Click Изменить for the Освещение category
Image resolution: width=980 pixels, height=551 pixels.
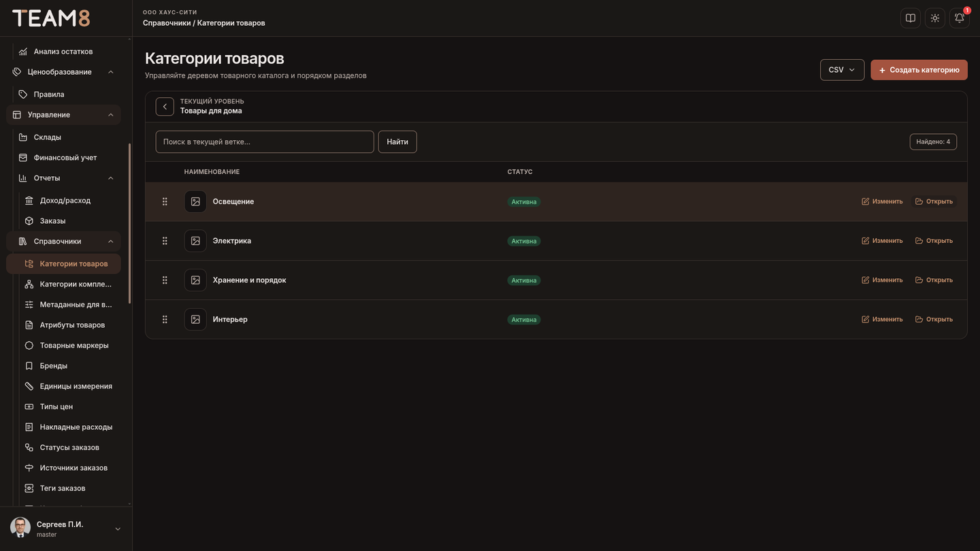click(x=882, y=201)
